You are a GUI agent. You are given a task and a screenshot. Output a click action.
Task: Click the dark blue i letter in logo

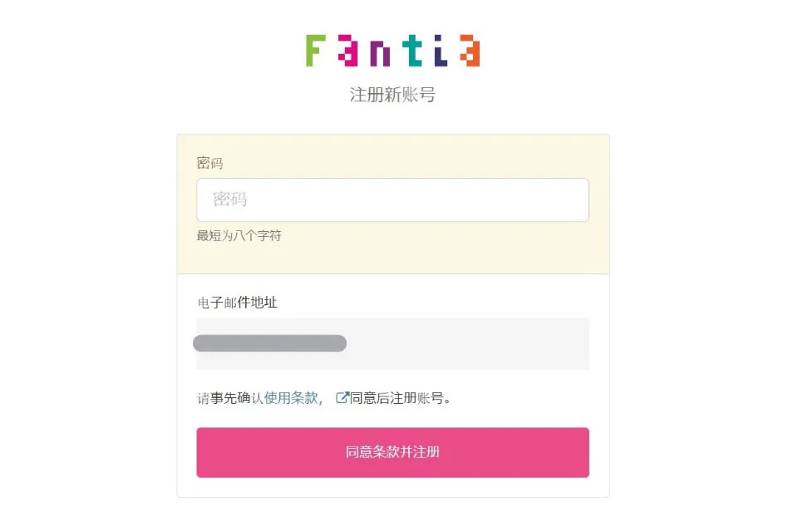click(441, 51)
